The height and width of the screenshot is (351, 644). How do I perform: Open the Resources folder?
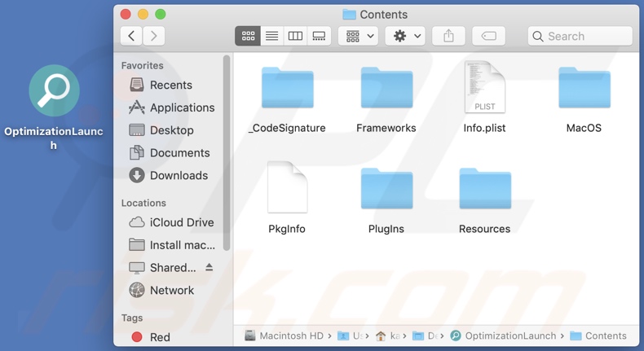pos(484,190)
